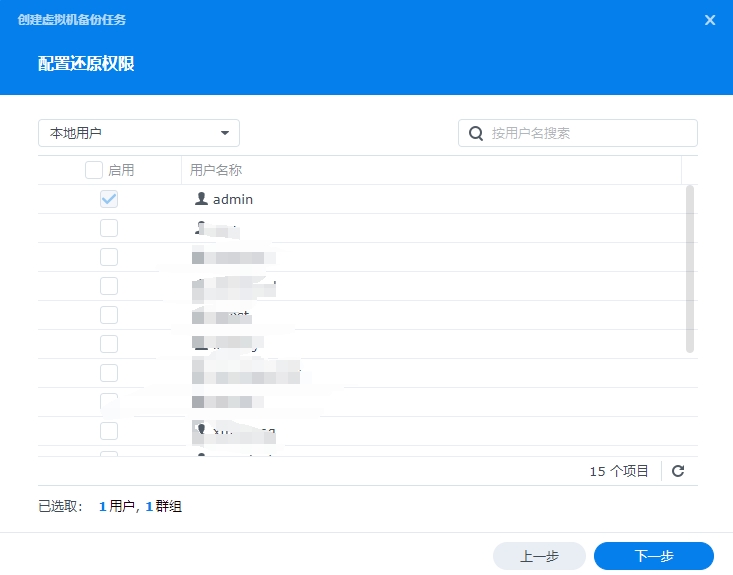Uncheck the admin user checkbox
Screen dimensions: 733x575
click(x=109, y=199)
